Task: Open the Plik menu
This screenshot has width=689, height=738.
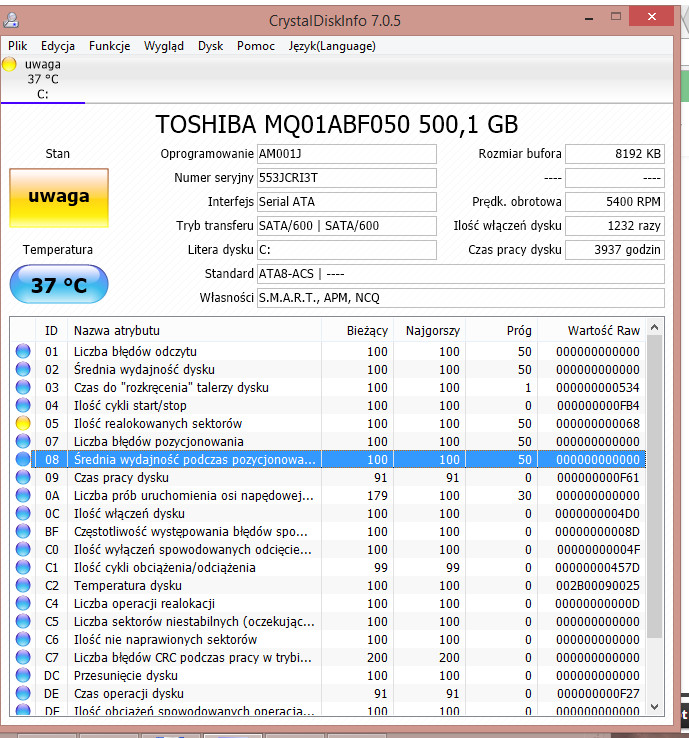Action: (x=17, y=46)
